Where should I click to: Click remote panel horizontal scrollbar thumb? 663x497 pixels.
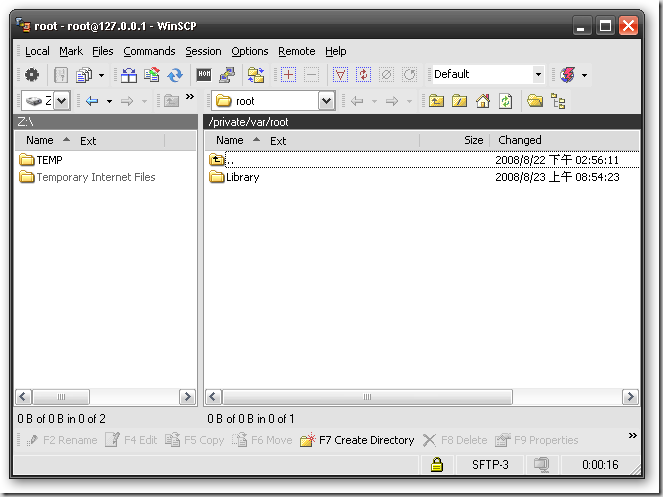point(367,397)
